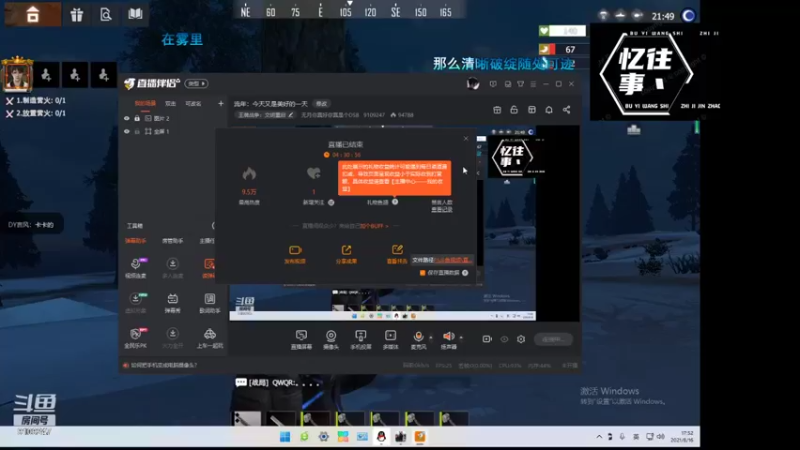The height and width of the screenshot is (450, 800).
Task: Click 分享成果 in the dialog
Action: (x=346, y=254)
